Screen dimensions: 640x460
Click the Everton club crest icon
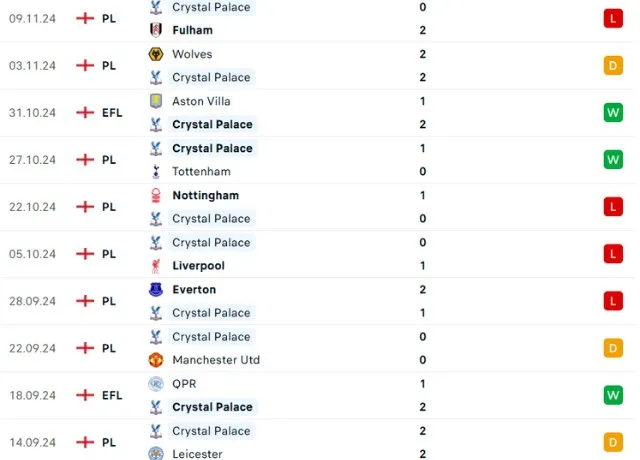pos(155,289)
